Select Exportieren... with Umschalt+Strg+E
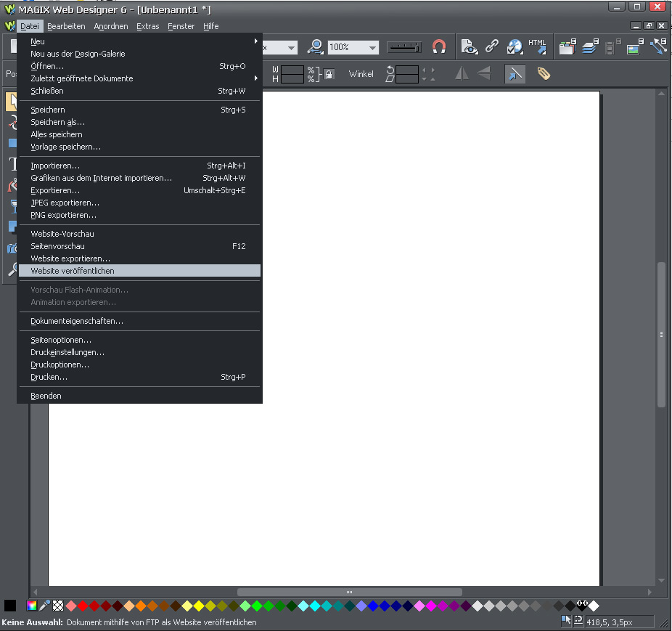Viewport: 672px width, 631px height. pyautogui.click(x=140, y=190)
